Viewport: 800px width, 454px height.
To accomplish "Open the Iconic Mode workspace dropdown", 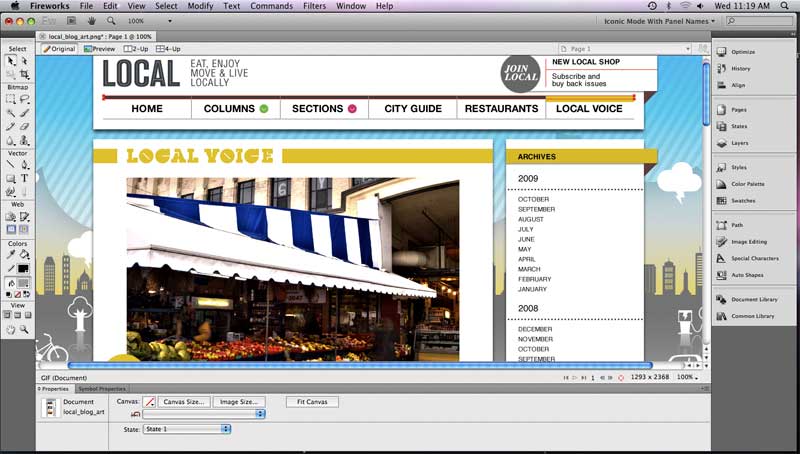I will (x=661, y=20).
